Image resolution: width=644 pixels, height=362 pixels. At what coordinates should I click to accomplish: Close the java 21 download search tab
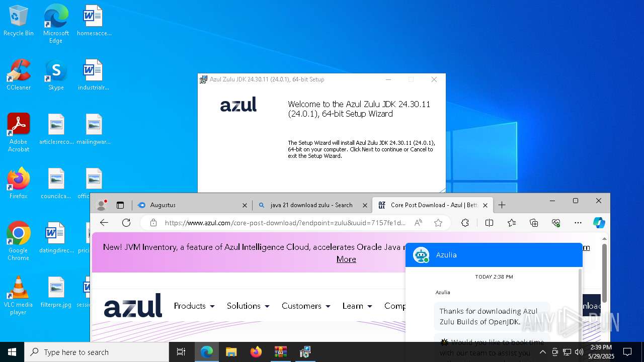point(365,205)
